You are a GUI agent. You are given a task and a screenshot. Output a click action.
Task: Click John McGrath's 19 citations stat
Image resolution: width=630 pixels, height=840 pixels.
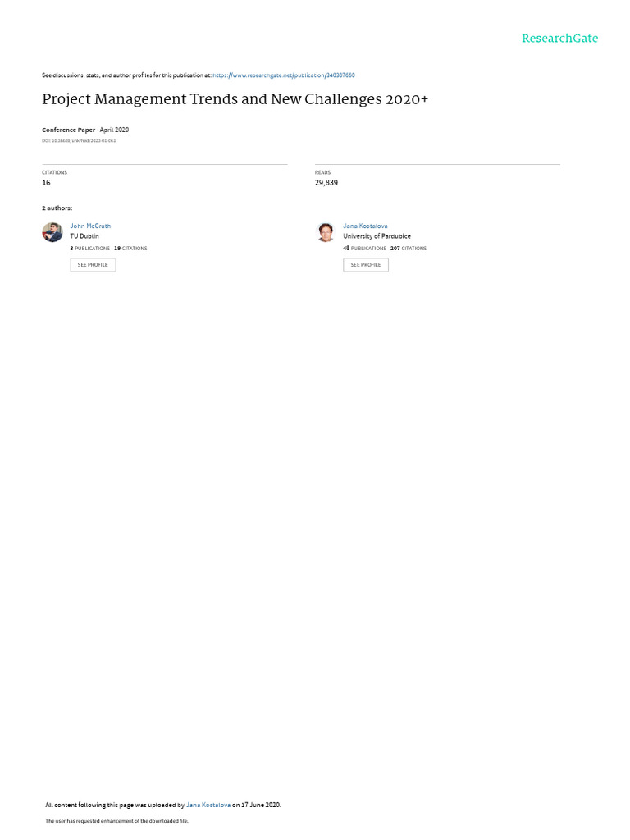tap(130, 249)
